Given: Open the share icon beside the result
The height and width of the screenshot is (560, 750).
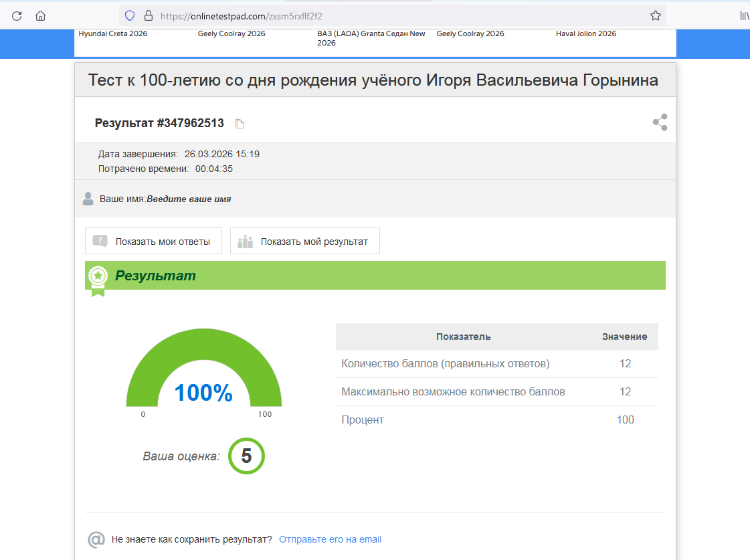Looking at the screenshot, I should [660, 122].
